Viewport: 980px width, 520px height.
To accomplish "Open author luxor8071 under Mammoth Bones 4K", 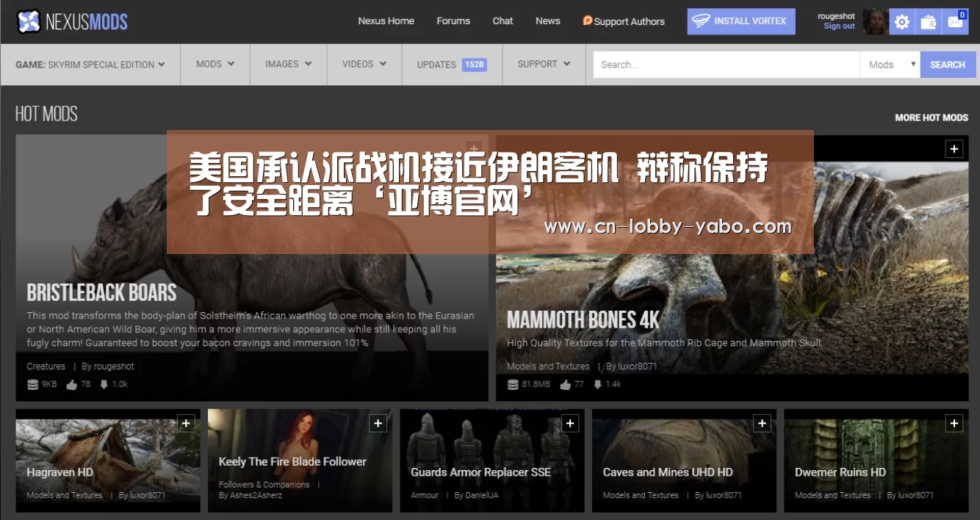I will 638,366.
